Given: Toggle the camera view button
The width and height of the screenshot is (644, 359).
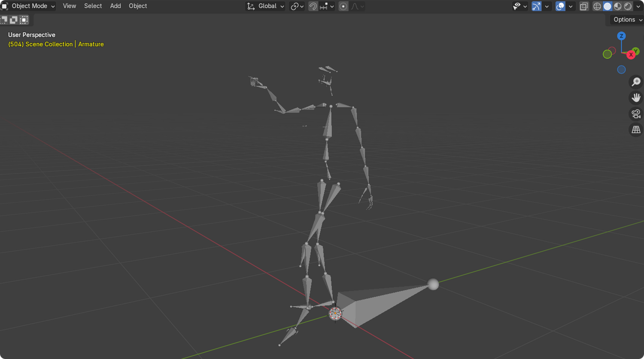Looking at the screenshot, I should coord(636,114).
